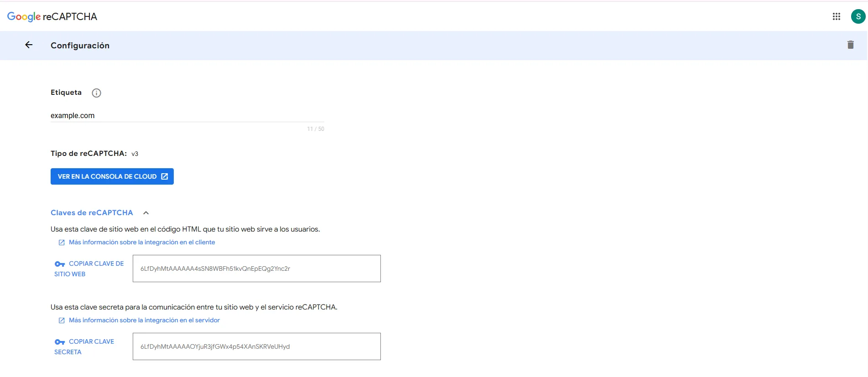Open the account avatar labeled S

point(858,16)
